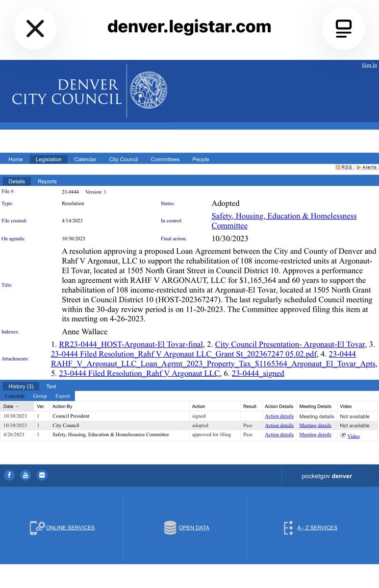Open pocketgov denver link

point(327,476)
